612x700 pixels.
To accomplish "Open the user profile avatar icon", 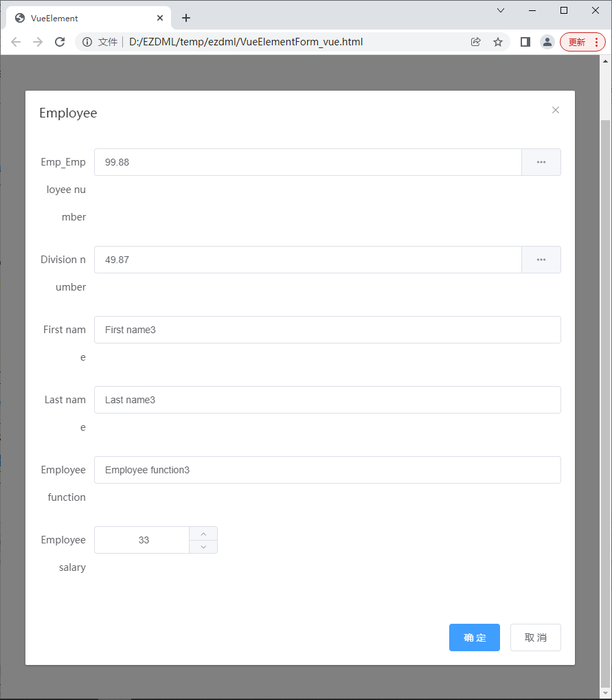I will coord(547,42).
